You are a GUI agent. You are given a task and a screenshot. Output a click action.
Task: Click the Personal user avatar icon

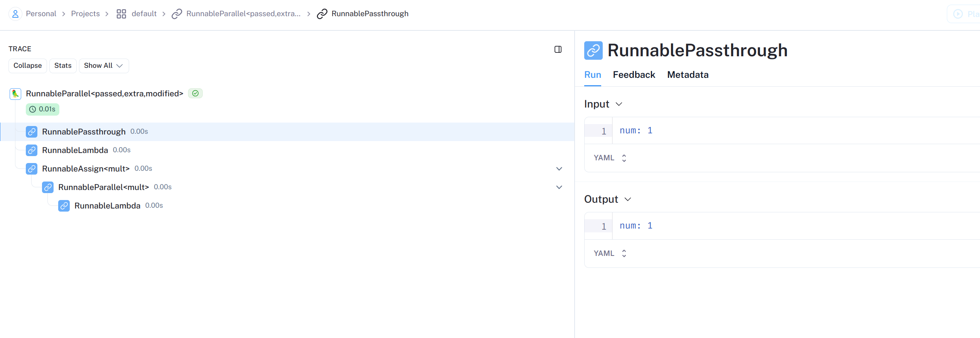[x=15, y=14]
